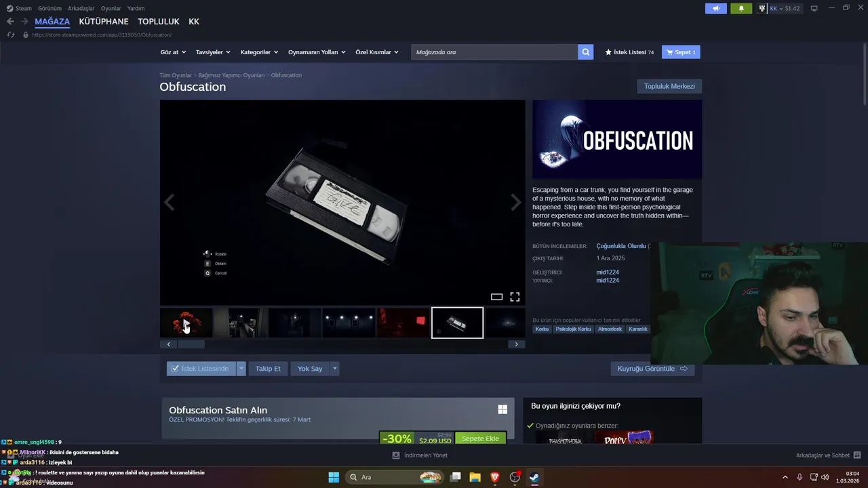868x488 pixels.
Task: Click the Yok Say button
Action: [310, 369]
